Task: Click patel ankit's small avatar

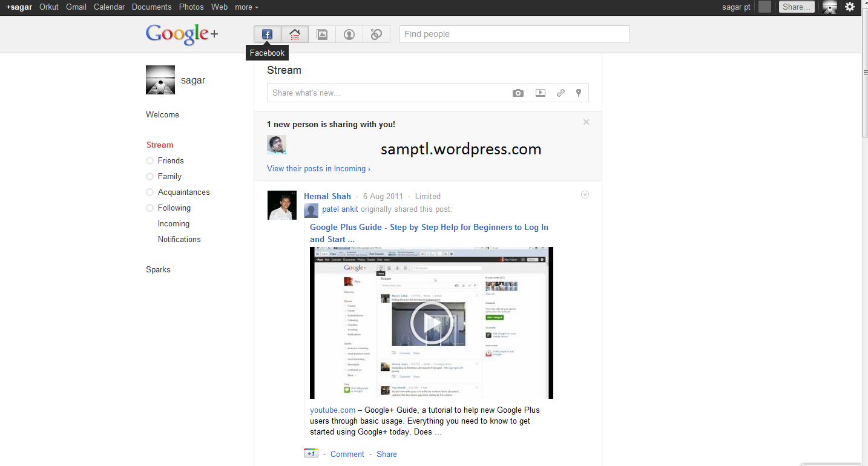Action: tap(311, 211)
